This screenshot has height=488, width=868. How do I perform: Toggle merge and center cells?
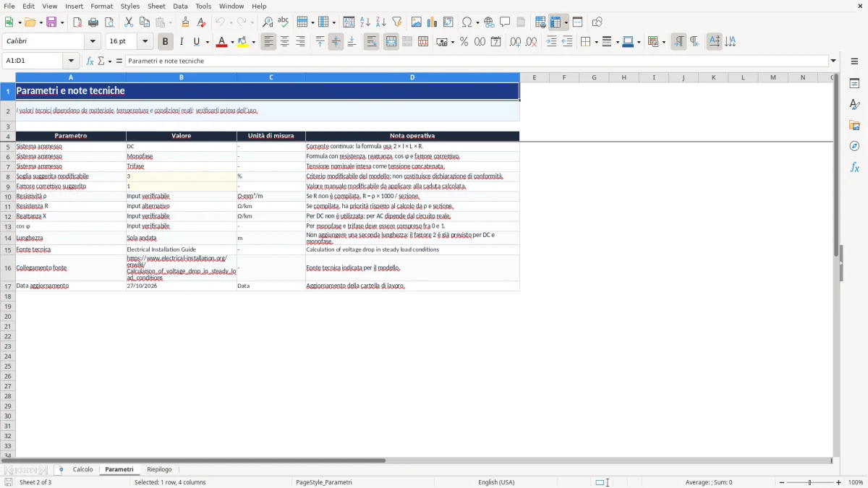[x=391, y=42]
